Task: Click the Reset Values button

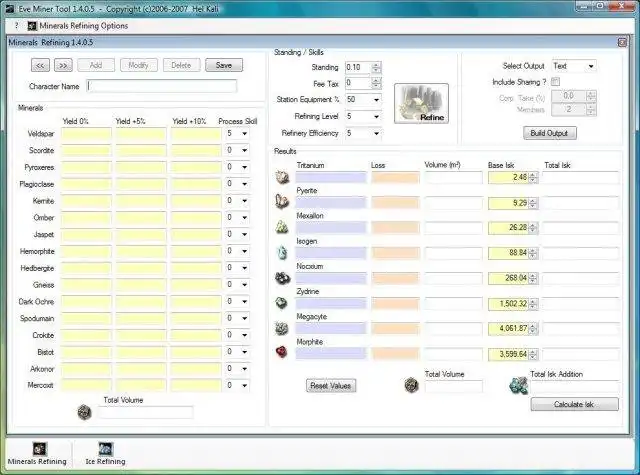Action: click(x=331, y=386)
